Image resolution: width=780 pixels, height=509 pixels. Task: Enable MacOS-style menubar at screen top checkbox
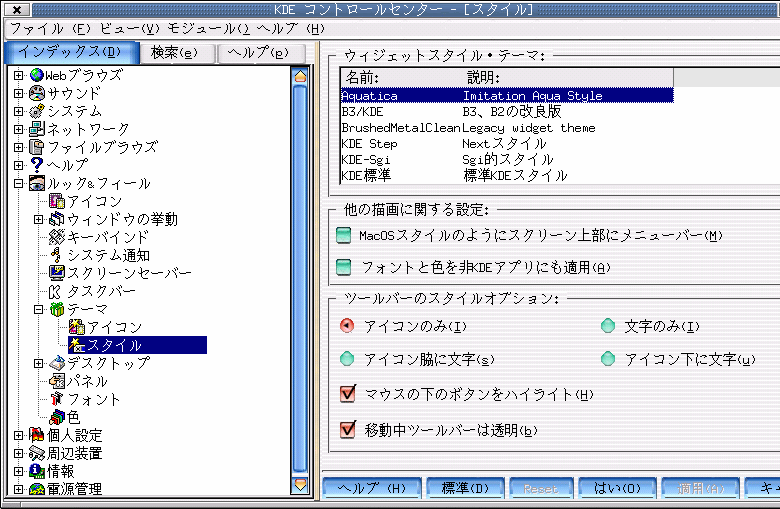coord(343,235)
